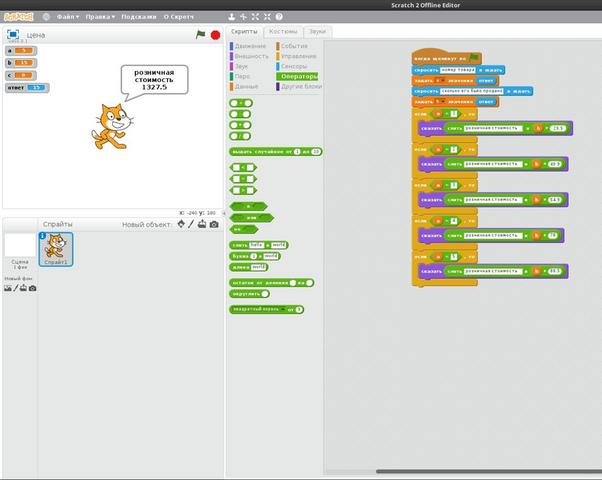Switch to the Костюмы tab
The image size is (602, 480).
pyautogui.click(x=283, y=31)
